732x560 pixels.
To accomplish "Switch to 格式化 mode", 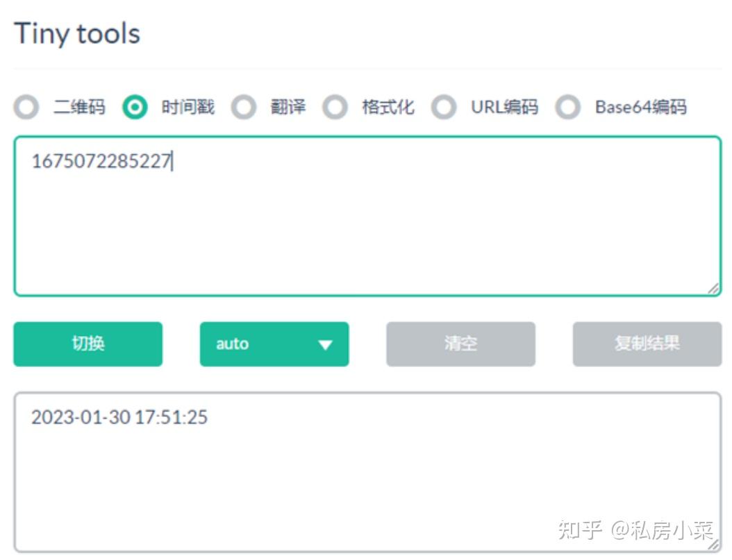I will (335, 108).
